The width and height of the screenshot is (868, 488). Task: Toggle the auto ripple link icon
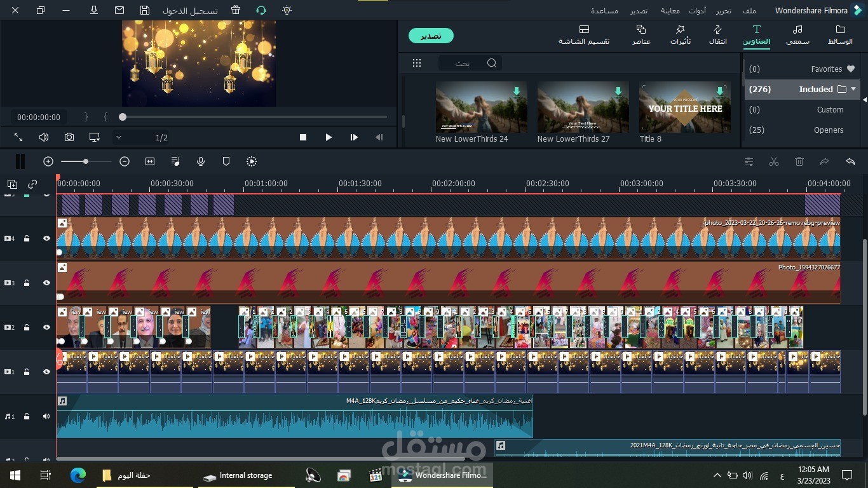pyautogui.click(x=32, y=184)
